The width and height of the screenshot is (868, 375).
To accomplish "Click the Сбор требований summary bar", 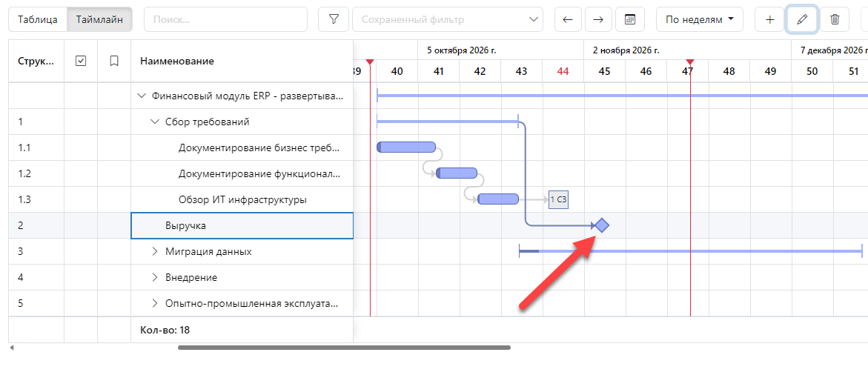I will pyautogui.click(x=447, y=121).
